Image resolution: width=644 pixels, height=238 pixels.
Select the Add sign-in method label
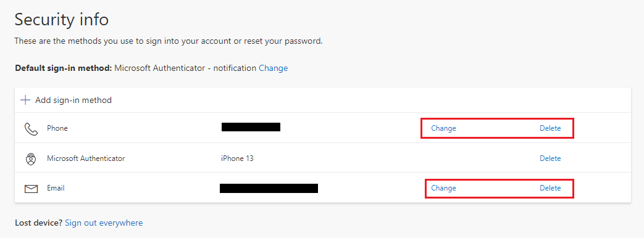click(x=73, y=100)
